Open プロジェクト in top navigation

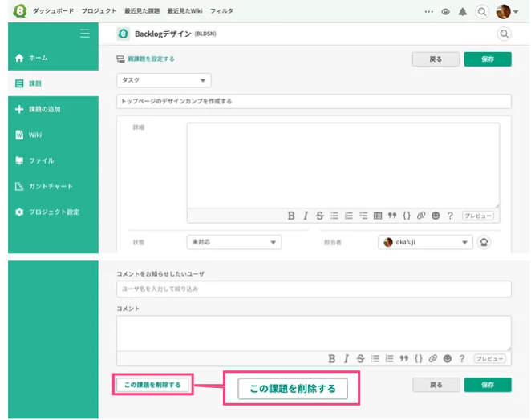coord(99,11)
